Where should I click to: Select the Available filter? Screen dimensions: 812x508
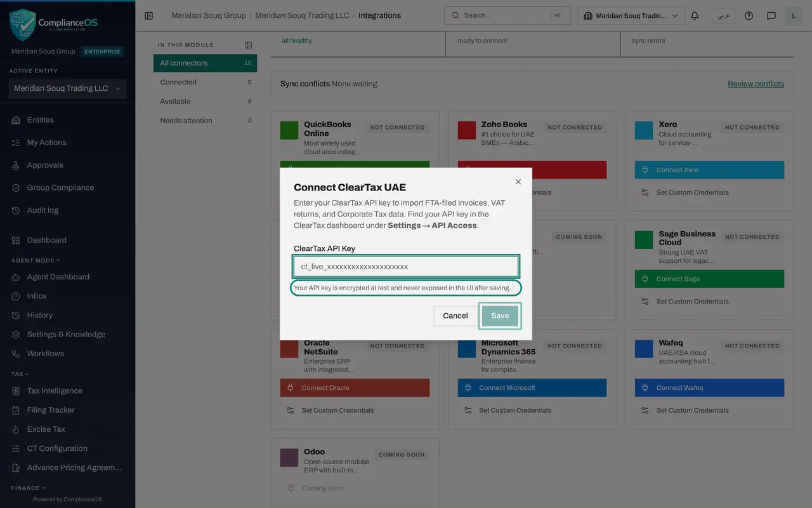coord(205,101)
